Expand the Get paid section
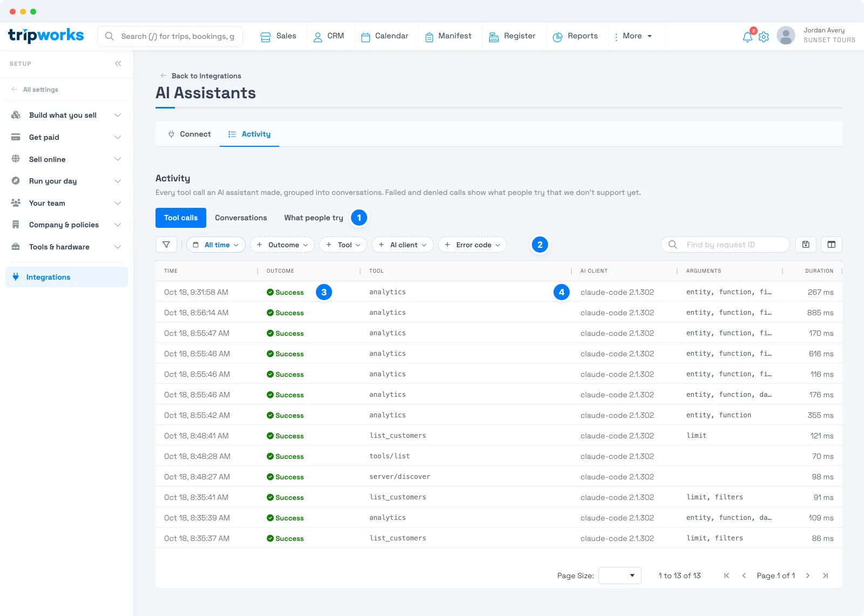The image size is (864, 616). pyautogui.click(x=66, y=137)
